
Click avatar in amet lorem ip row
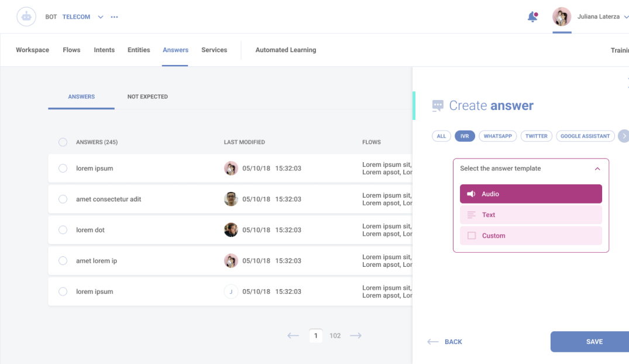tap(231, 261)
